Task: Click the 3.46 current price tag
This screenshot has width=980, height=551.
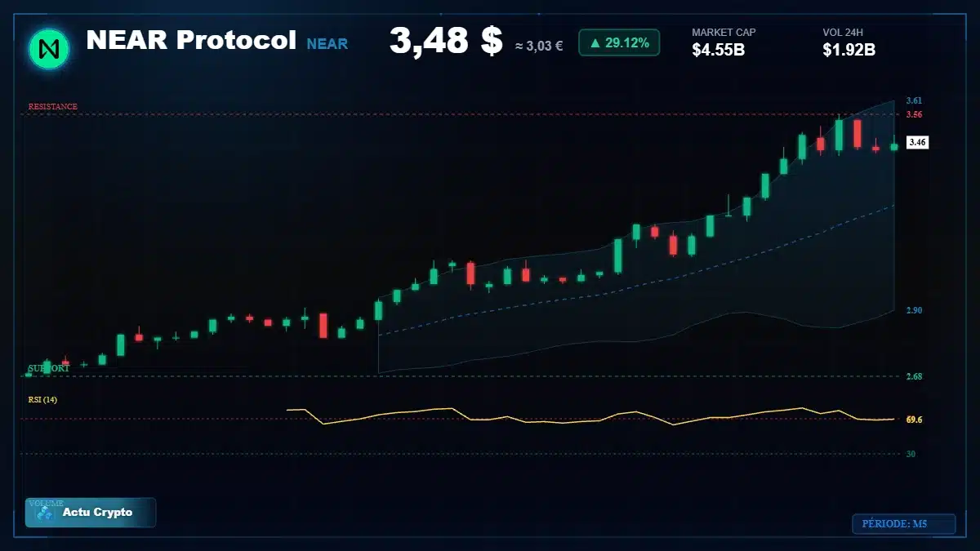Action: point(917,142)
